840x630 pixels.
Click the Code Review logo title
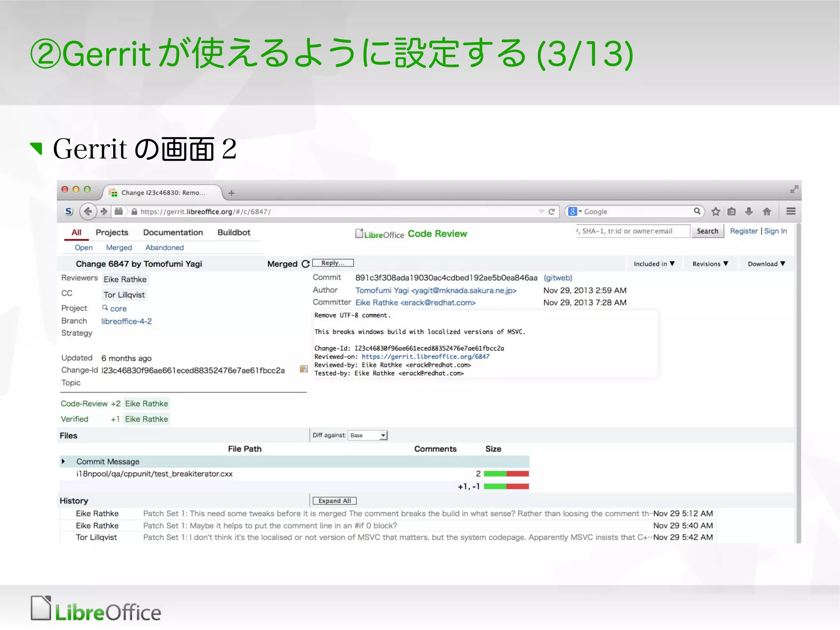click(x=437, y=234)
